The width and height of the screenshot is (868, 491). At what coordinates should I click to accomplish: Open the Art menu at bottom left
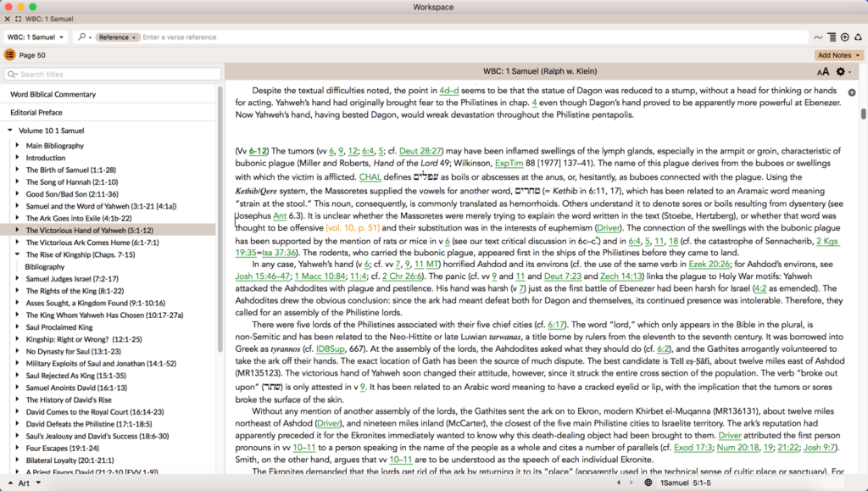(x=25, y=483)
